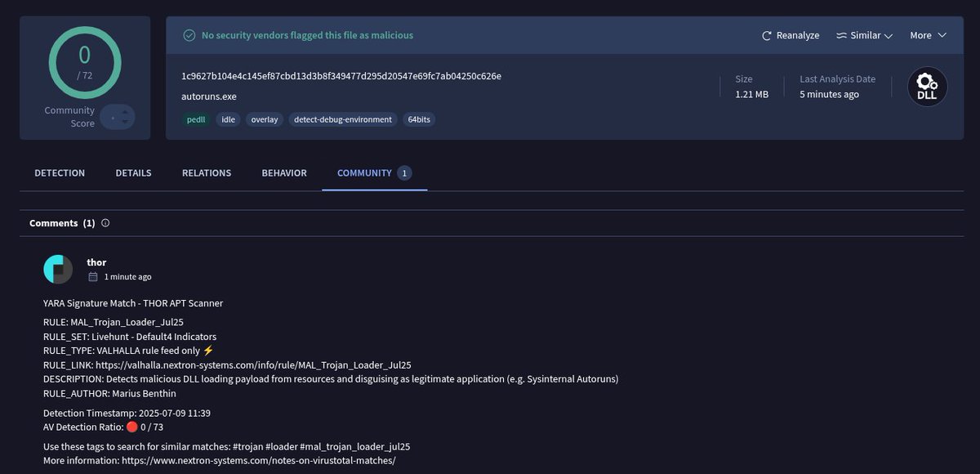Click the 'AV Detection Ratio: 0 / 73' text

tap(104, 427)
